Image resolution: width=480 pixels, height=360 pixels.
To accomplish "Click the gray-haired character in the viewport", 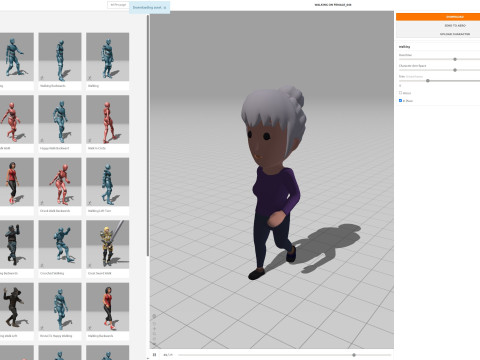I will click(273, 182).
